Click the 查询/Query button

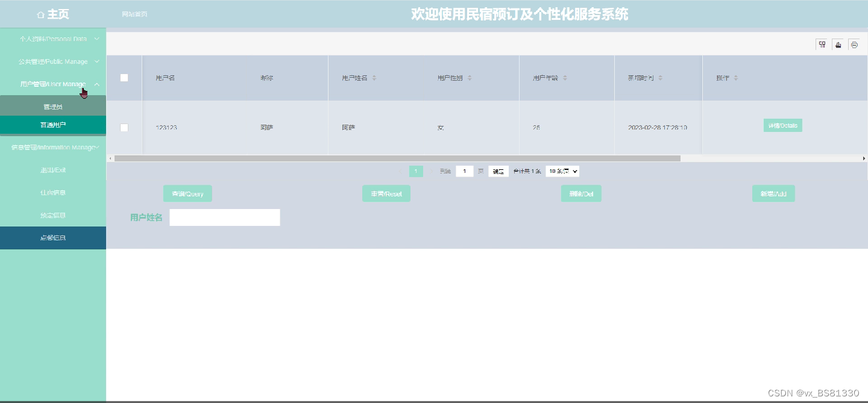(x=187, y=193)
